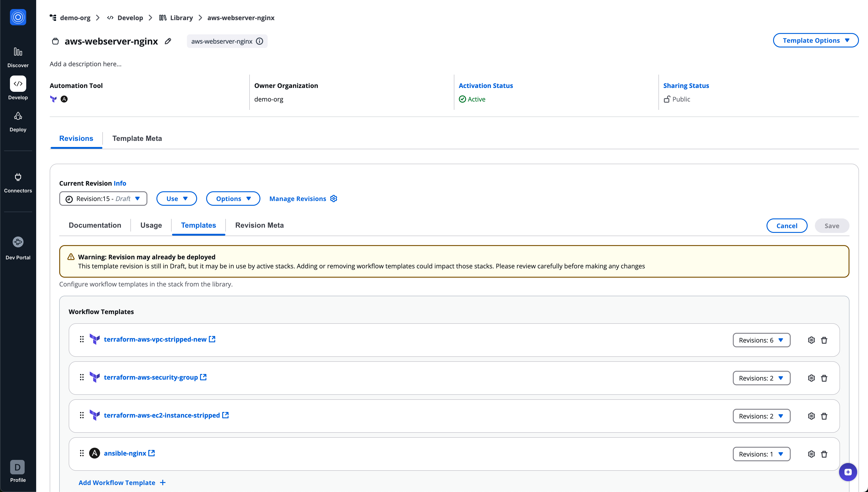Click Add Workflow Template
The image size is (868, 492).
tap(116, 483)
